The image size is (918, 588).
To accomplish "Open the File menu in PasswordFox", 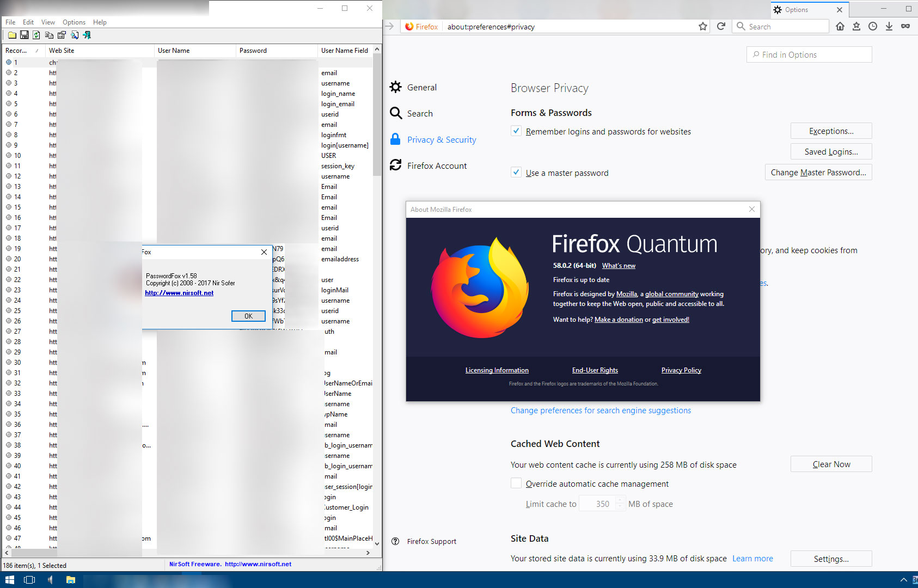I will pos(10,22).
